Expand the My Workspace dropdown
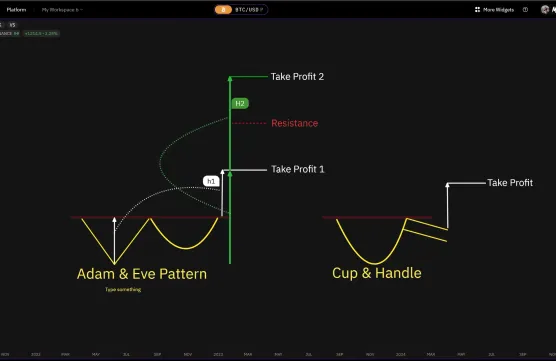The width and height of the screenshot is (556, 361). point(62,10)
